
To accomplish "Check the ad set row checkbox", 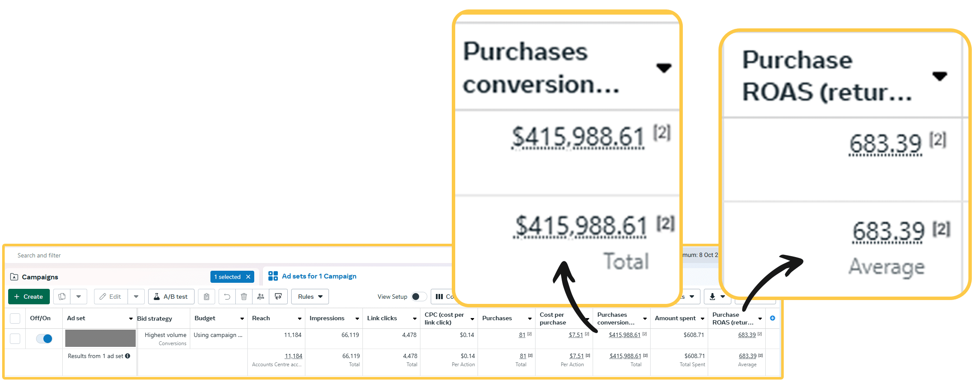I will point(15,339).
